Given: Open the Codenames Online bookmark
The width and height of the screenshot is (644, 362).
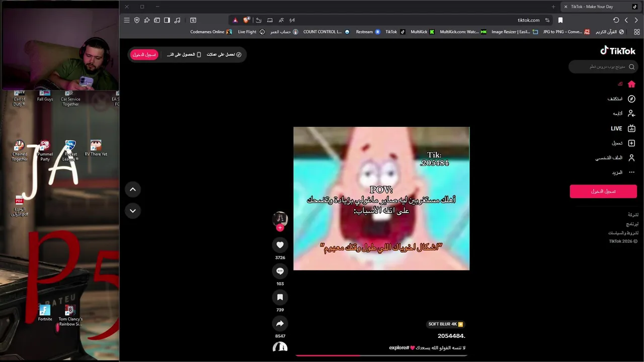Looking at the screenshot, I should pyautogui.click(x=211, y=32).
